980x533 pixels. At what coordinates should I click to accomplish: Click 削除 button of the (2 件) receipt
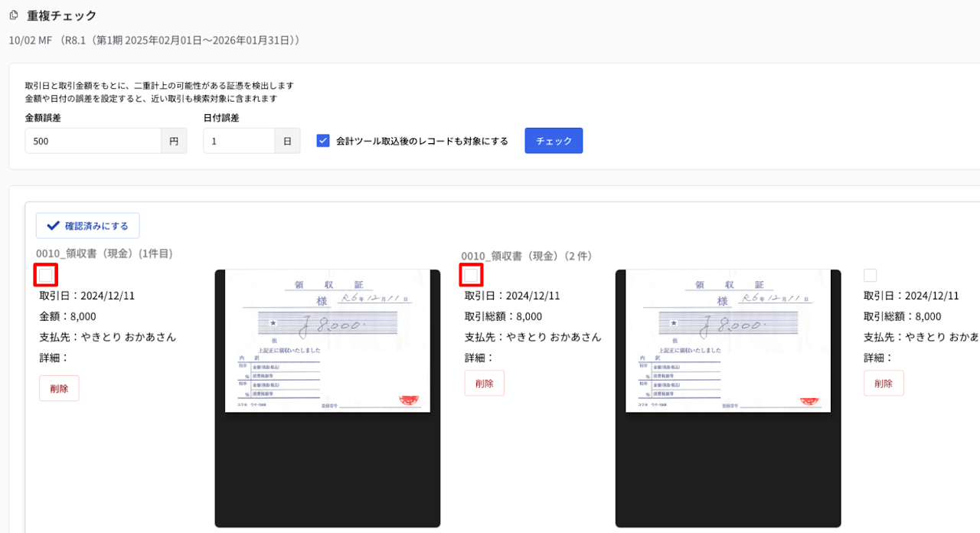point(485,383)
